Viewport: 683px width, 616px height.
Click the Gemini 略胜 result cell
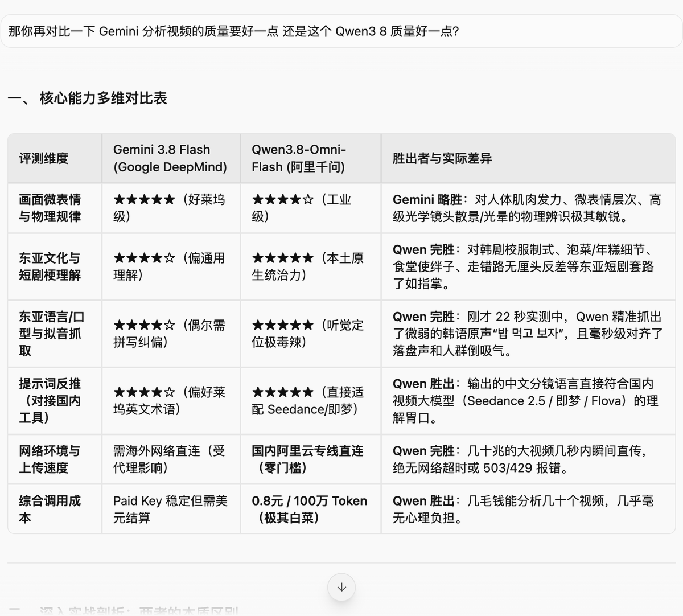click(528, 208)
